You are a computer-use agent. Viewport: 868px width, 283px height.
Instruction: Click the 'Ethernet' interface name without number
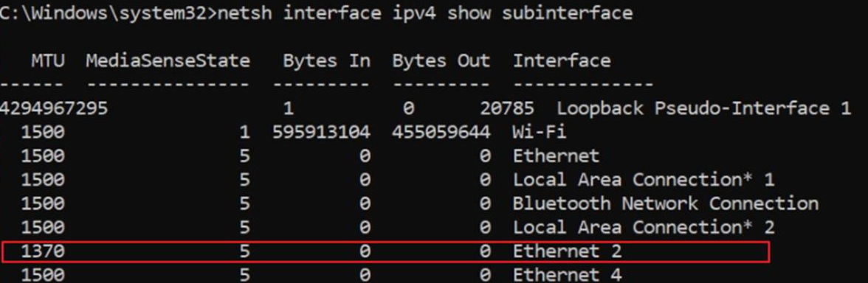(556, 156)
